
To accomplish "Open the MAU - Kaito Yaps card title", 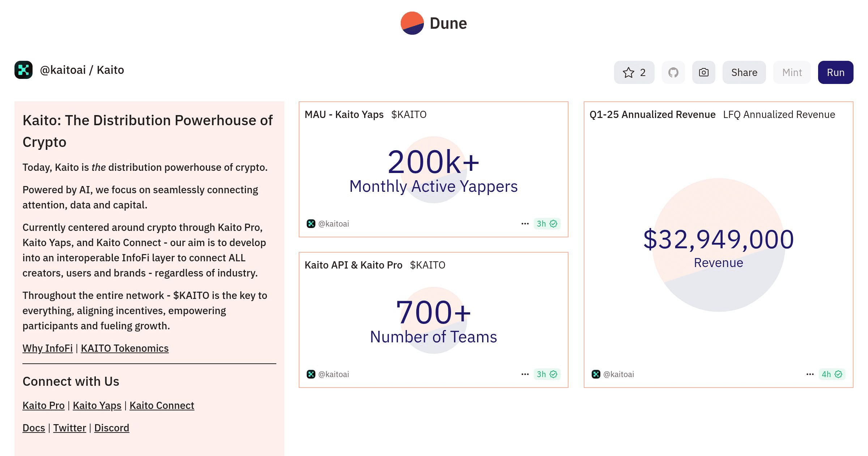I will point(344,114).
